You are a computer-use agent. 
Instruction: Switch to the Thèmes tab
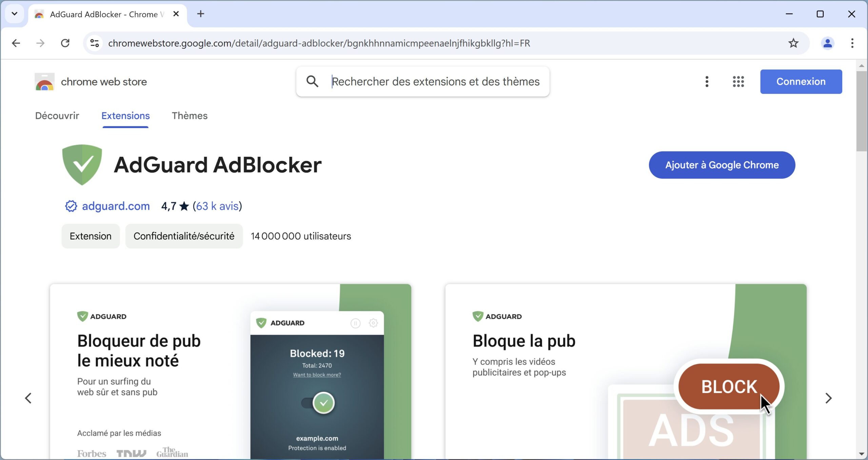click(190, 116)
